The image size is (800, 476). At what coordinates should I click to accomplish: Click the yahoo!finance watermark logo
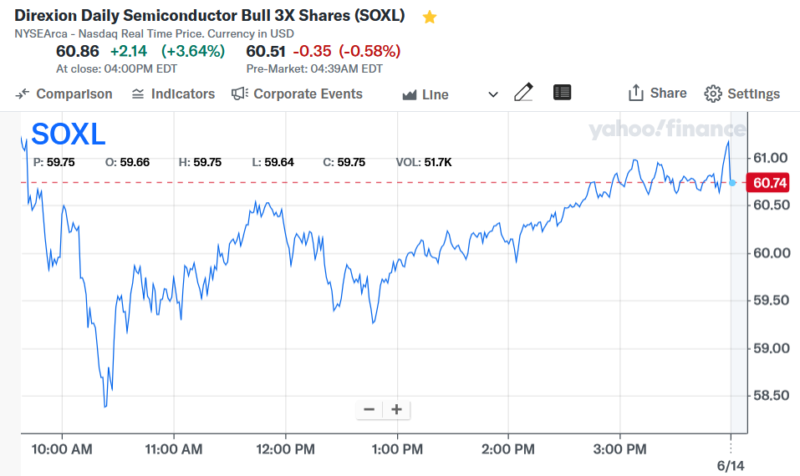click(665, 129)
